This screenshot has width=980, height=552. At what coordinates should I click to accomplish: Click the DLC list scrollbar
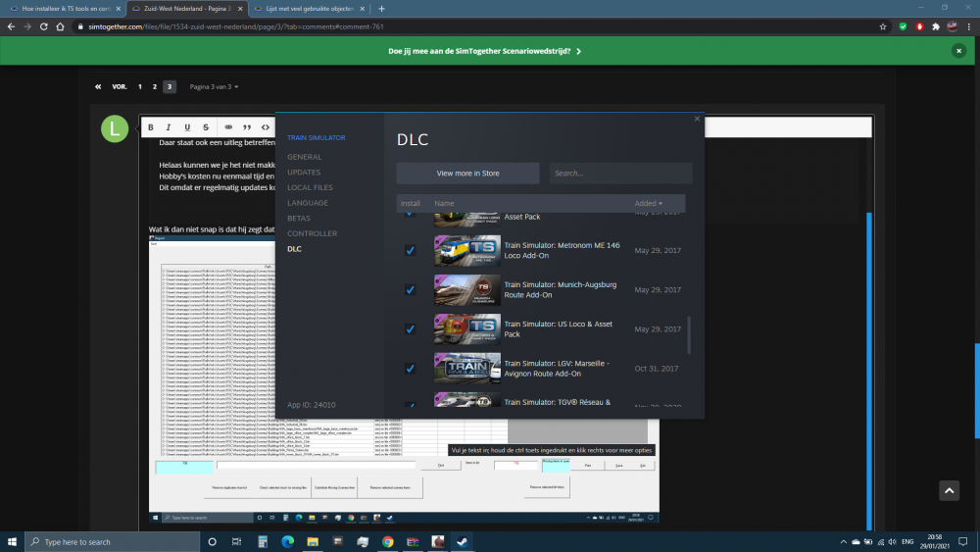click(689, 333)
